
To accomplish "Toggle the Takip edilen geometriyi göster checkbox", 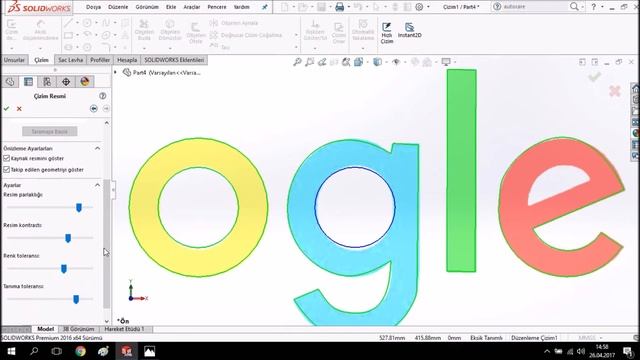I will click(6, 169).
